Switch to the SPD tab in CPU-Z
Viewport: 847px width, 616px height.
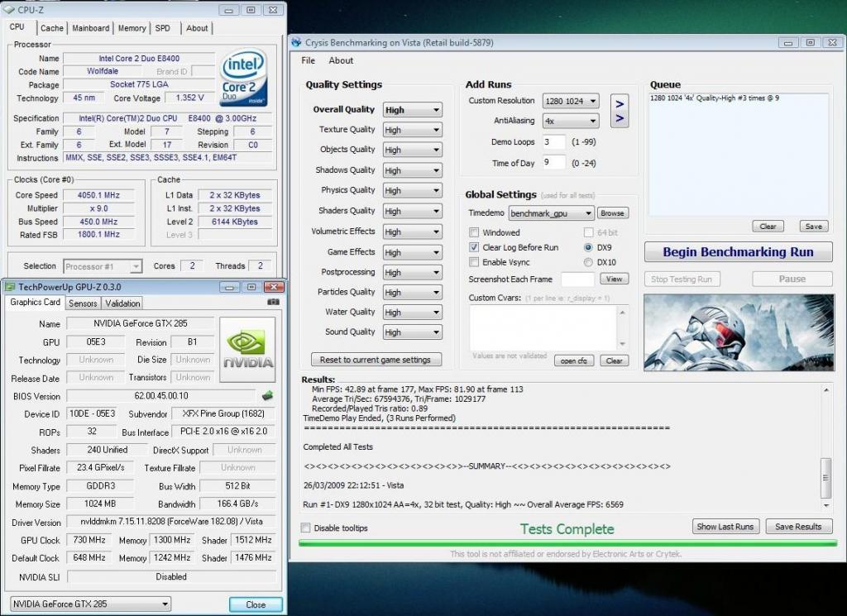tap(163, 28)
